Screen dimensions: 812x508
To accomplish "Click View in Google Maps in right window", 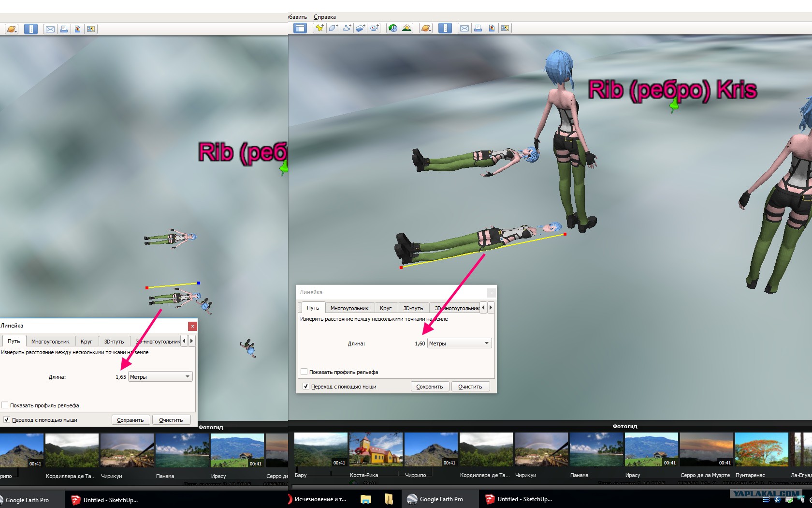I will (x=505, y=28).
